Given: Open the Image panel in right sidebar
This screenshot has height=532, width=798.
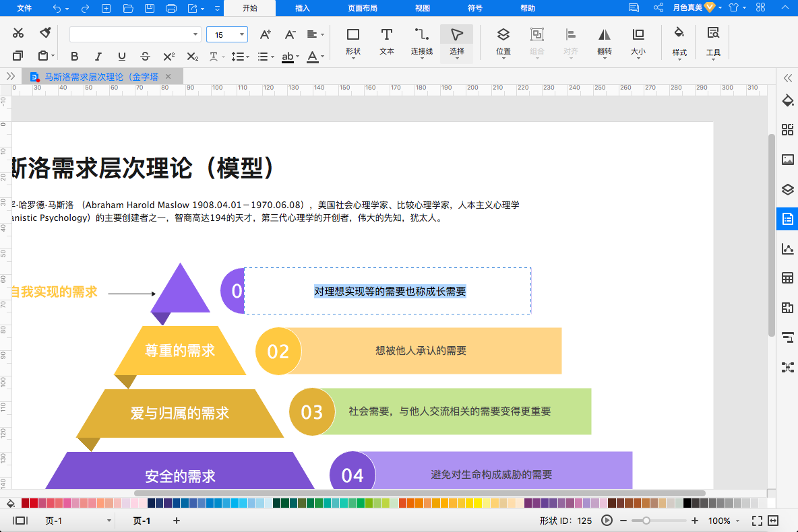Looking at the screenshot, I should tap(787, 160).
